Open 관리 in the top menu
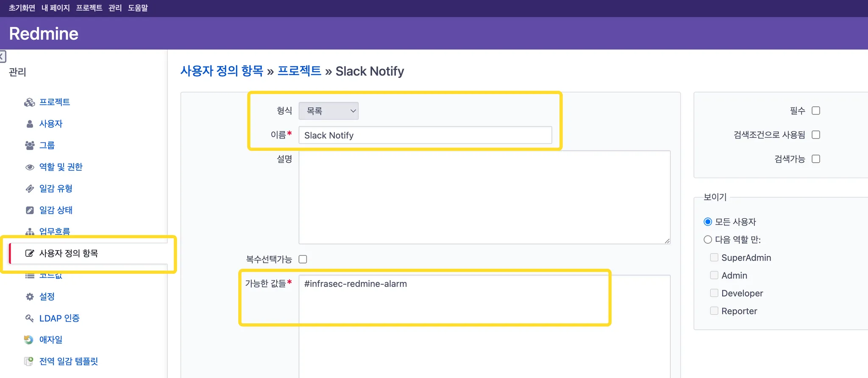This screenshot has height=378, width=868. (x=115, y=8)
